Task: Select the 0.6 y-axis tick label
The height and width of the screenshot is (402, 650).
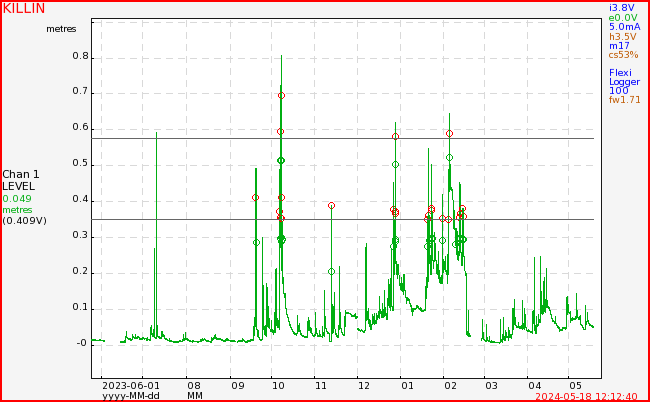Action: tap(81, 127)
